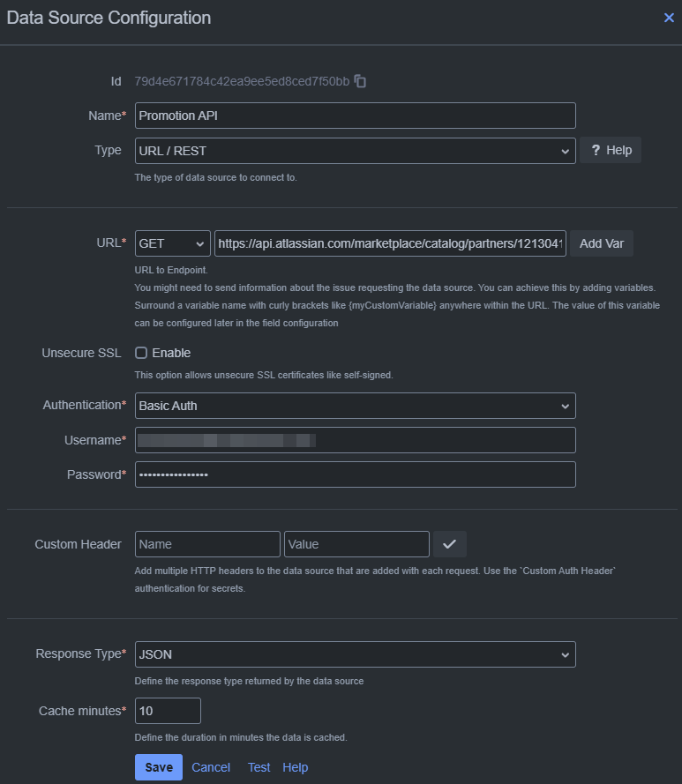Confirm custom header with checkmark button
682x784 pixels.
coord(449,544)
